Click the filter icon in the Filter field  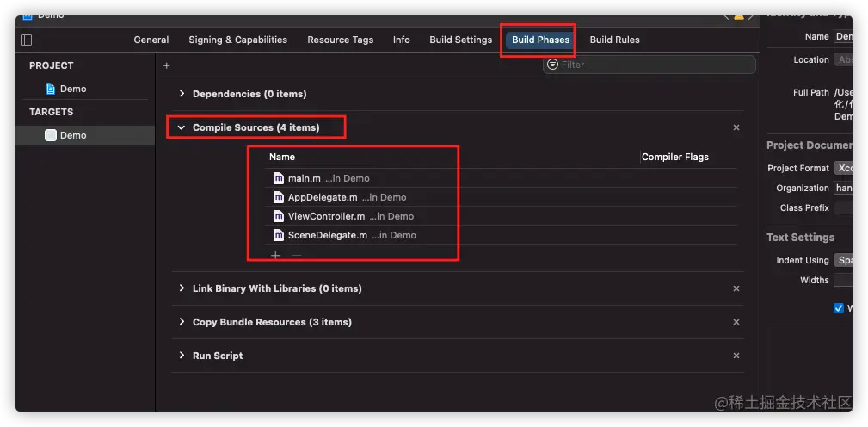tap(552, 65)
